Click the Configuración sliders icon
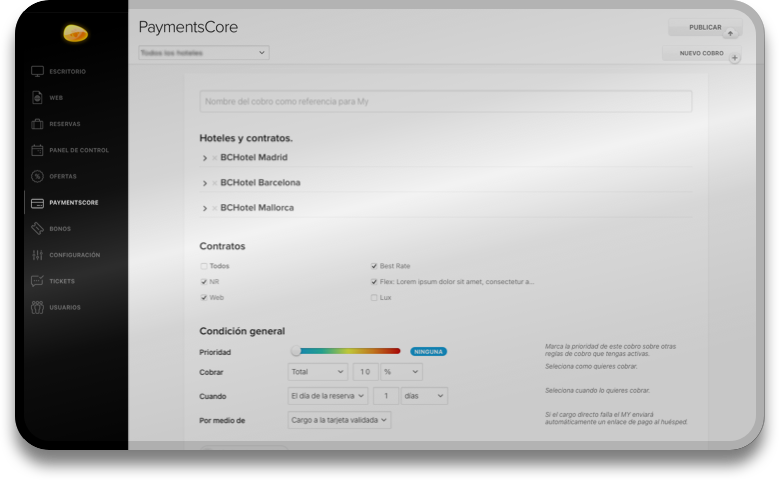The image size is (779, 480). (37, 255)
